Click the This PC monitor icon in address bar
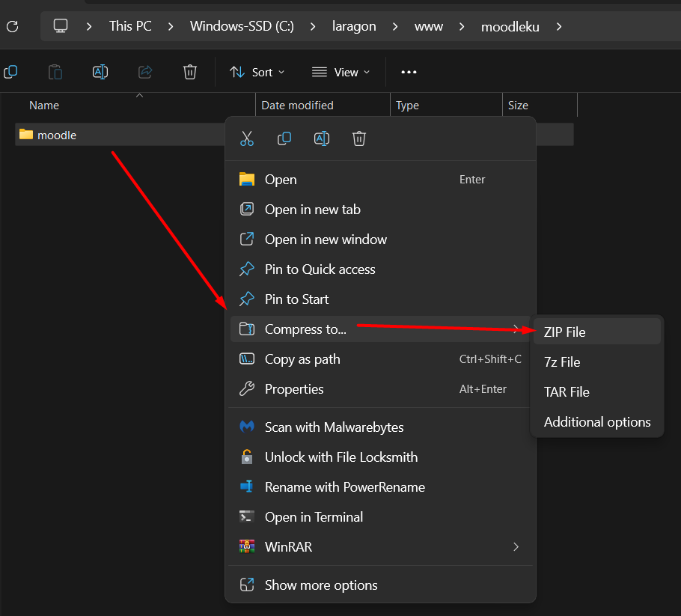The width and height of the screenshot is (681, 616). 61,26
